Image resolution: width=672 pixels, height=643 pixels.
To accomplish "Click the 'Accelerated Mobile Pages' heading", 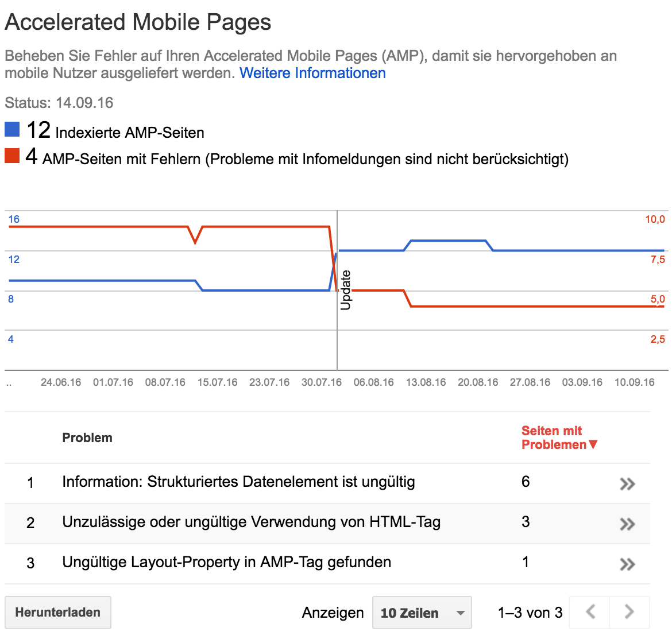I will [138, 23].
